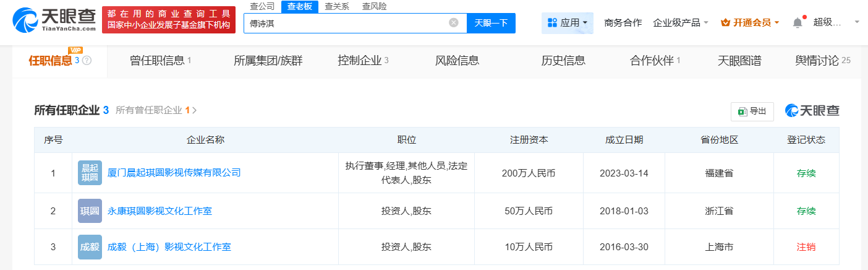Click the red banner advertisement image
The width and height of the screenshot is (868, 270).
(x=169, y=20)
